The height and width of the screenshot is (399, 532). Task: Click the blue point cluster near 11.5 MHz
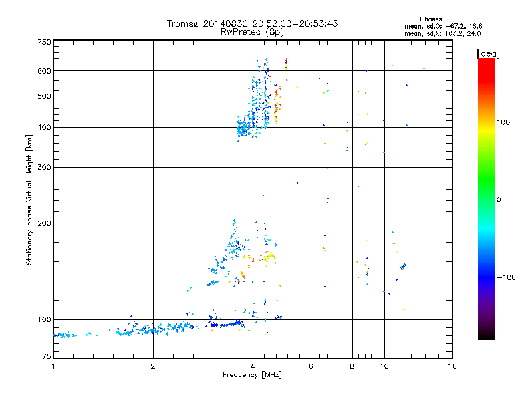coord(403,267)
